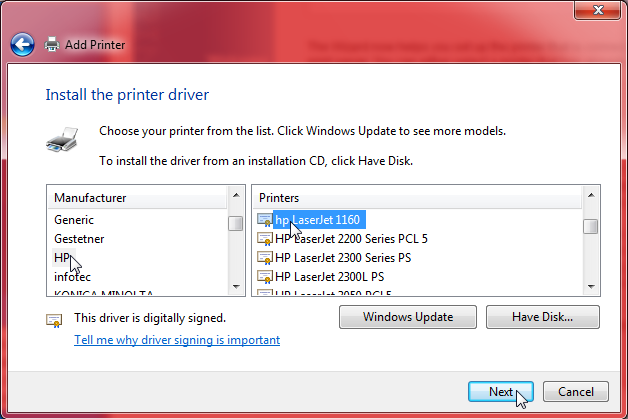The height and width of the screenshot is (419, 628).
Task: Open the driver signing importance link
Action: 177,340
